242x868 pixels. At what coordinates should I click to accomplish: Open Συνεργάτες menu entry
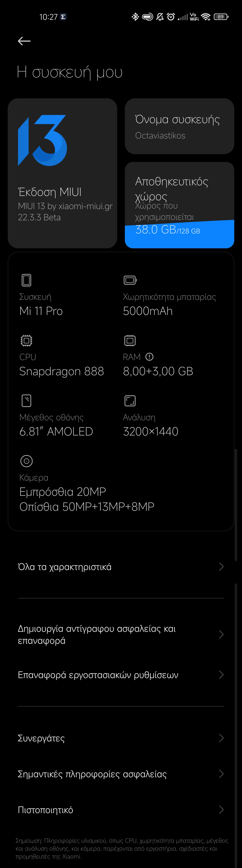coord(41,738)
